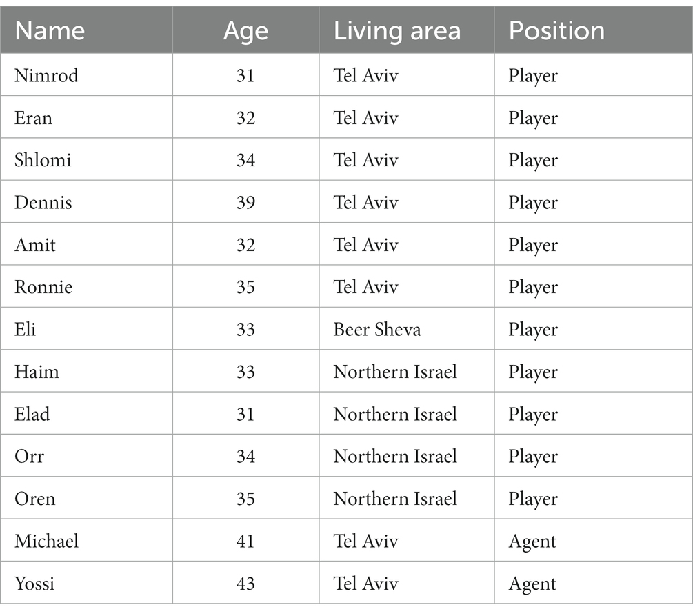Click the name Nimrod
This screenshot has height=616, width=693.
tap(46, 75)
